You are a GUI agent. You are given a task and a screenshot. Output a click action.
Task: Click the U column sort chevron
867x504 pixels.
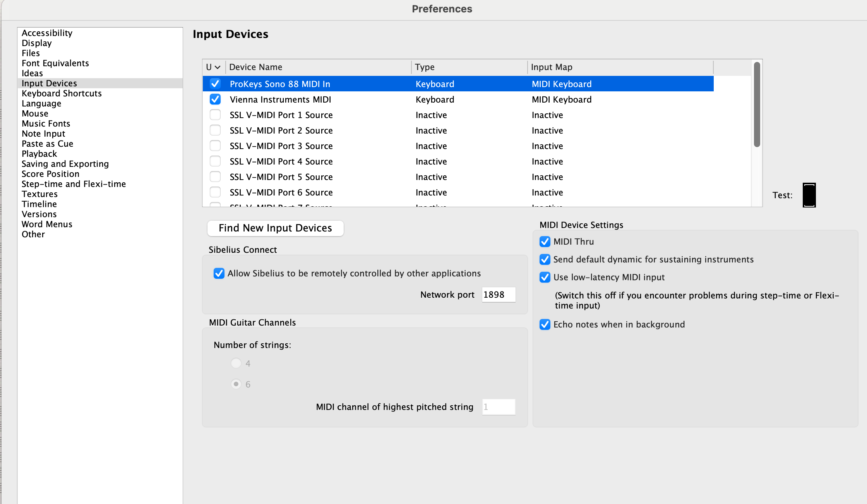218,67
